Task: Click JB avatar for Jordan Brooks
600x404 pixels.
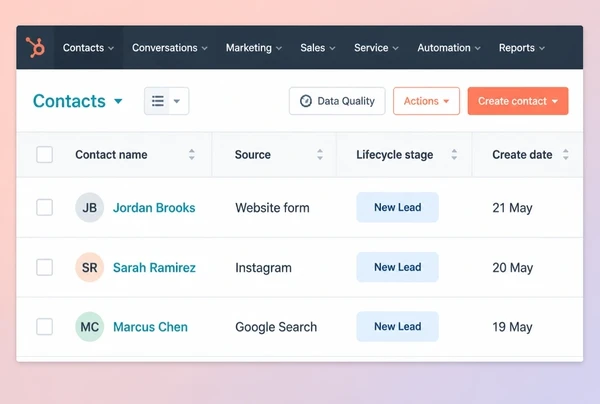Action: coord(90,207)
